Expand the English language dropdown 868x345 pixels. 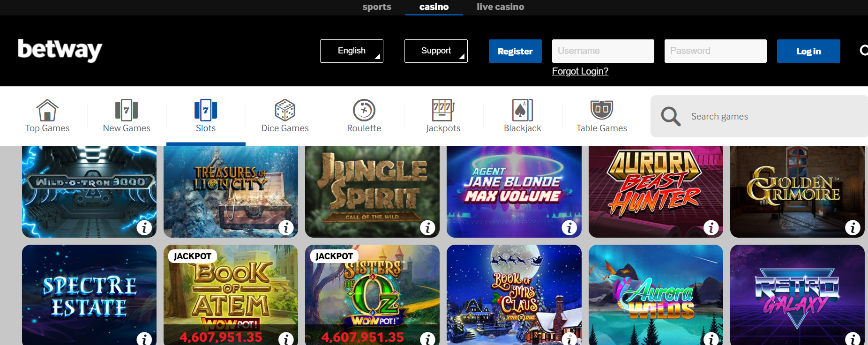click(x=352, y=51)
